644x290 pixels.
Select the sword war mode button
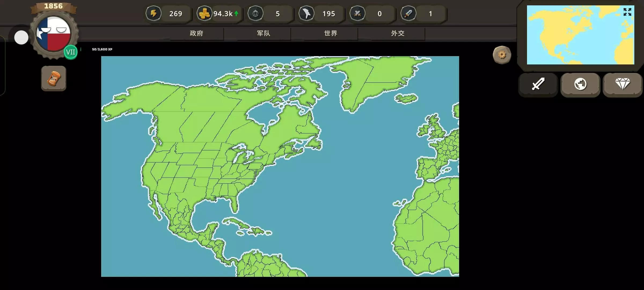click(538, 84)
